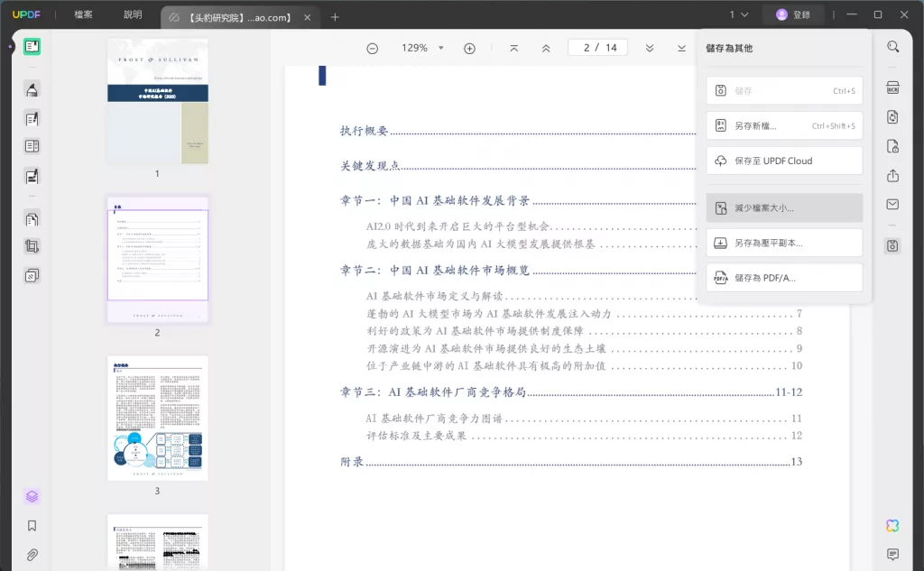This screenshot has width=924, height=571.
Task: Open the Reader mode icon in left sidebar
Action: click(x=32, y=47)
